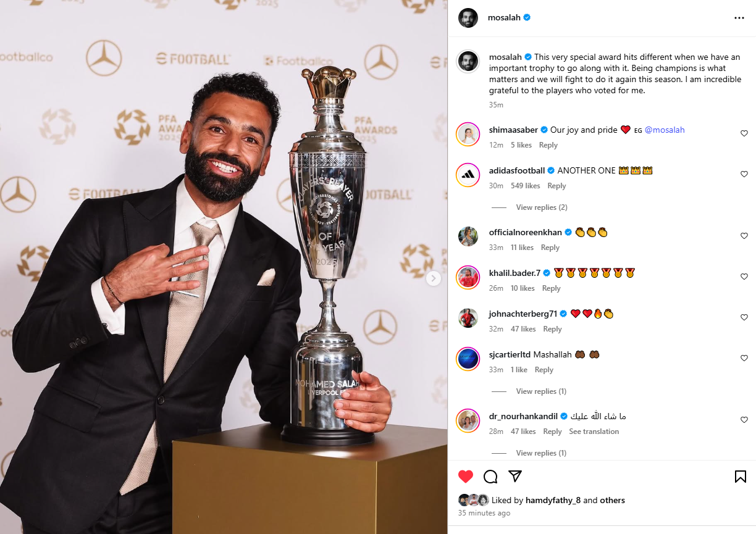Open adidasfootball profile avatar
This screenshot has width=756, height=534.
pos(468,175)
